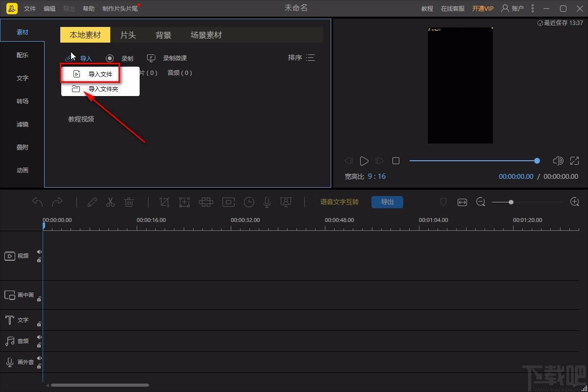588x392 pixels.
Task: Click the shield marker icon
Action: coord(443,202)
